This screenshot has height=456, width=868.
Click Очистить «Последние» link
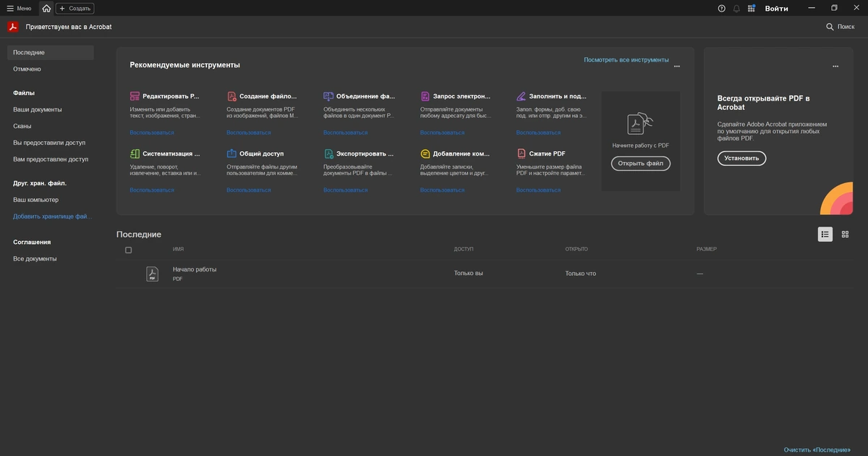817,449
